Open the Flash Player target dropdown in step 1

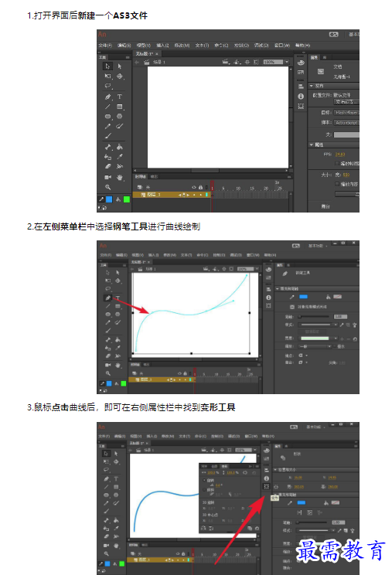pos(346,112)
